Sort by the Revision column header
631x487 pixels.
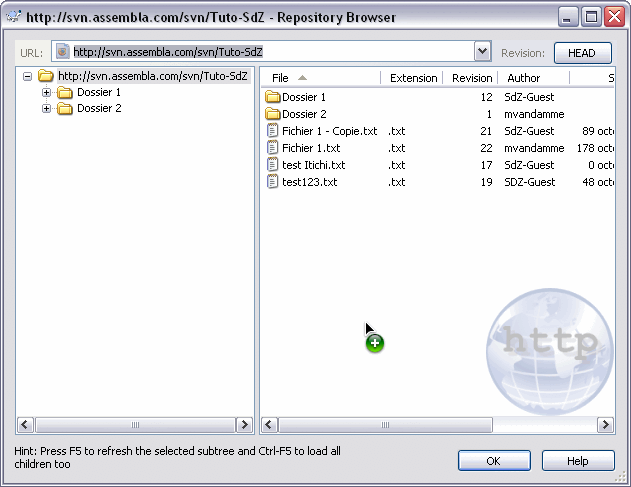pos(470,78)
